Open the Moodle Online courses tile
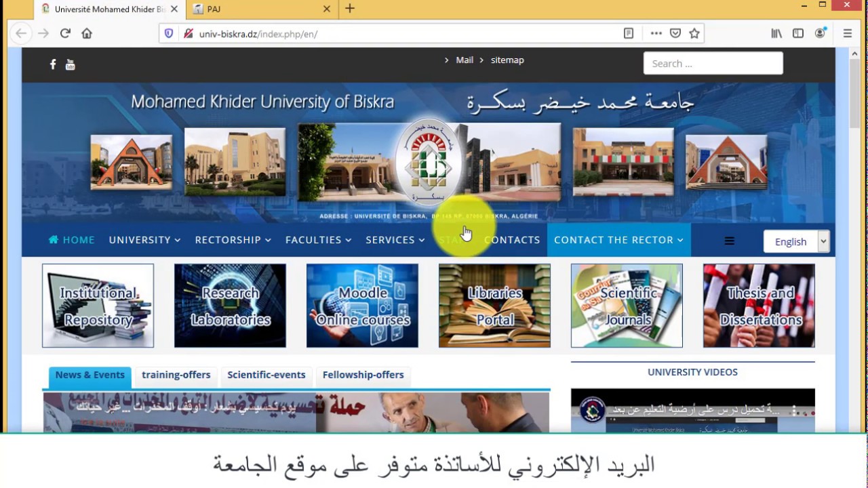Image resolution: width=868 pixels, height=488 pixels. (362, 306)
